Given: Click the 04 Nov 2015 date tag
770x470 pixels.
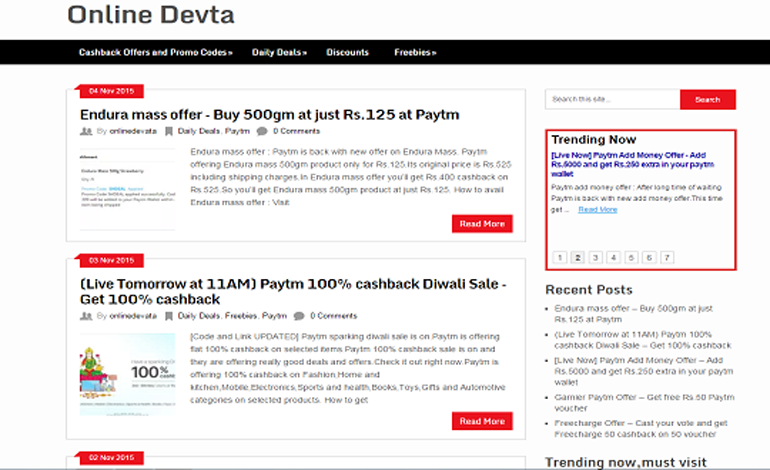Looking at the screenshot, I should pyautogui.click(x=111, y=91).
